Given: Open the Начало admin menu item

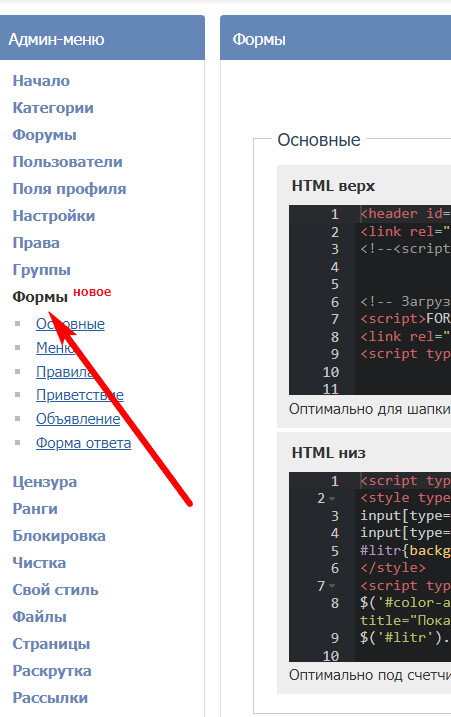Looking at the screenshot, I should coord(41,81).
